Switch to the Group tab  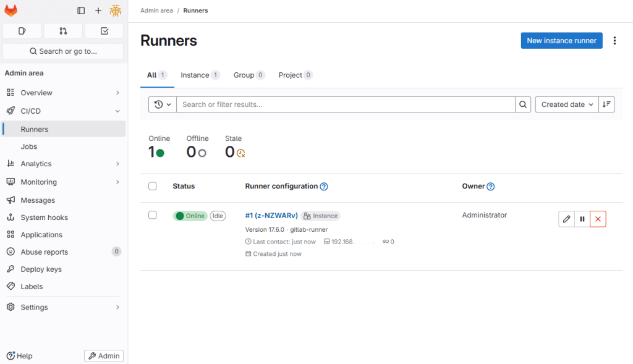[x=249, y=75]
